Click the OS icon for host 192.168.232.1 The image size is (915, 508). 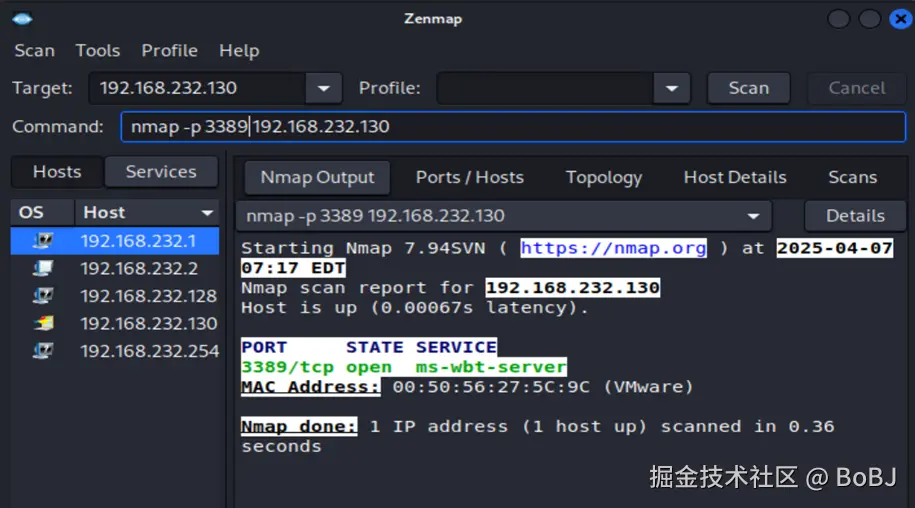coord(43,240)
